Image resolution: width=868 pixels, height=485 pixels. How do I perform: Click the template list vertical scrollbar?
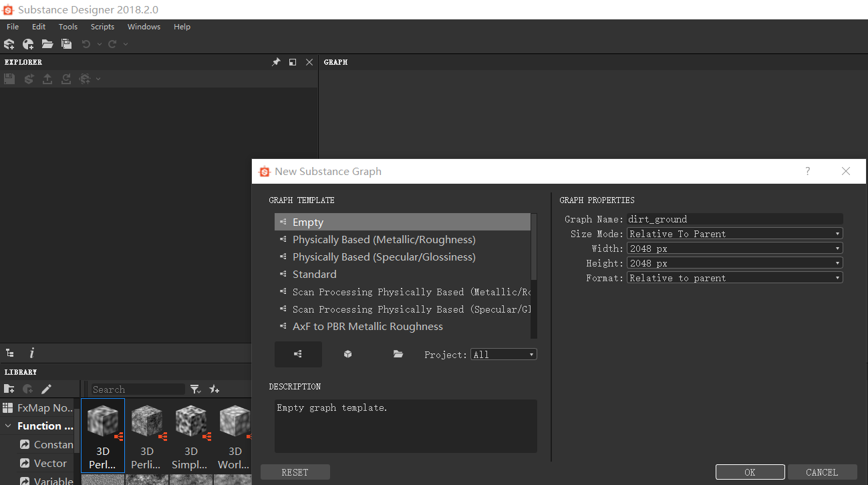pyautogui.click(x=534, y=247)
